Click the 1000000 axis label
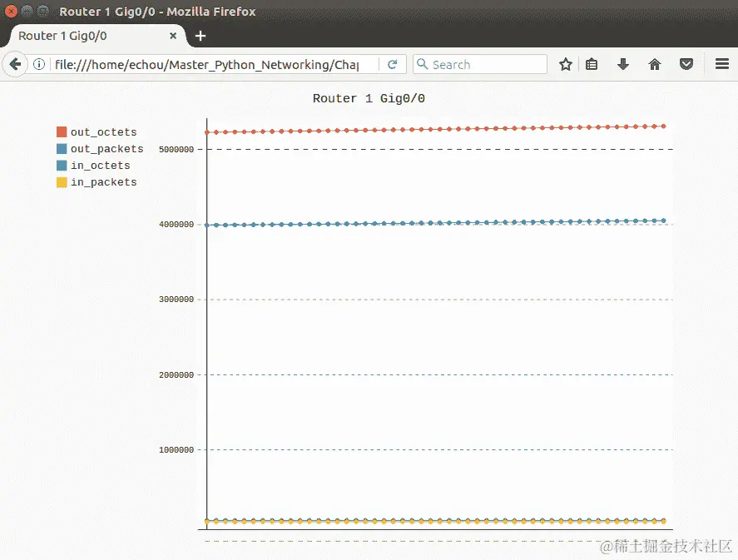The height and width of the screenshot is (560, 738). pos(176,450)
